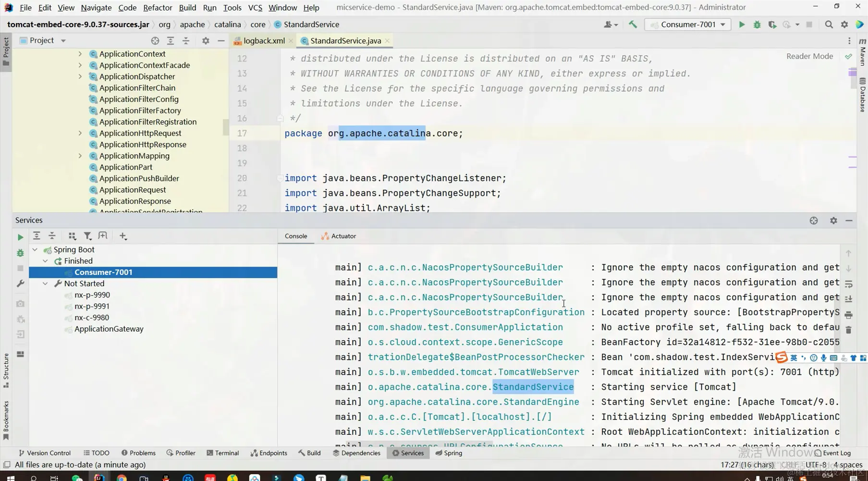
Task: Open Problems tool window
Action: pyautogui.click(x=138, y=453)
